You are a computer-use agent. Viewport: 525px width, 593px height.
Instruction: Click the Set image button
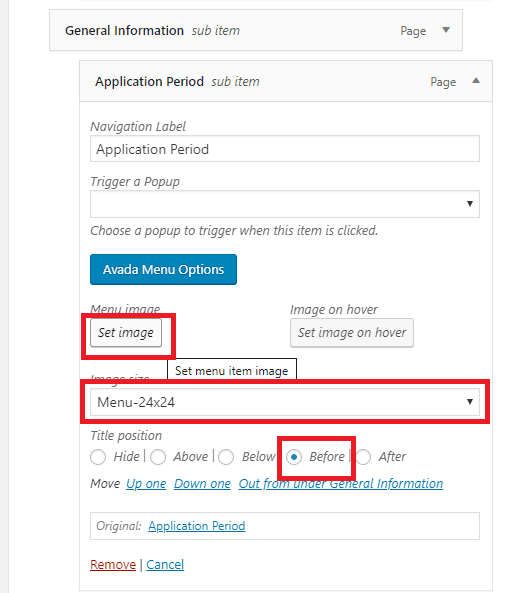click(x=126, y=333)
